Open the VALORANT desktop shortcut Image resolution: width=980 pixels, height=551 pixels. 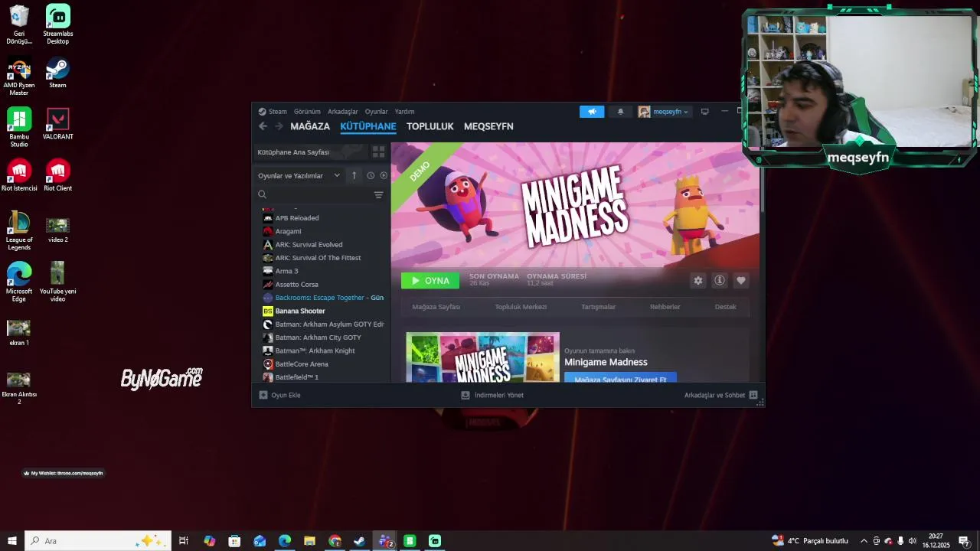tap(58, 124)
